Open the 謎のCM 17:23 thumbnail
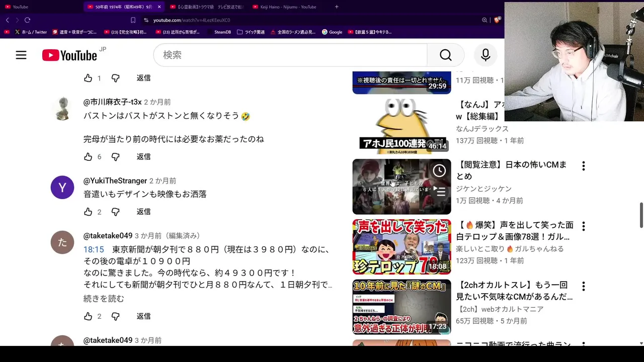644x362 pixels. coord(401,307)
